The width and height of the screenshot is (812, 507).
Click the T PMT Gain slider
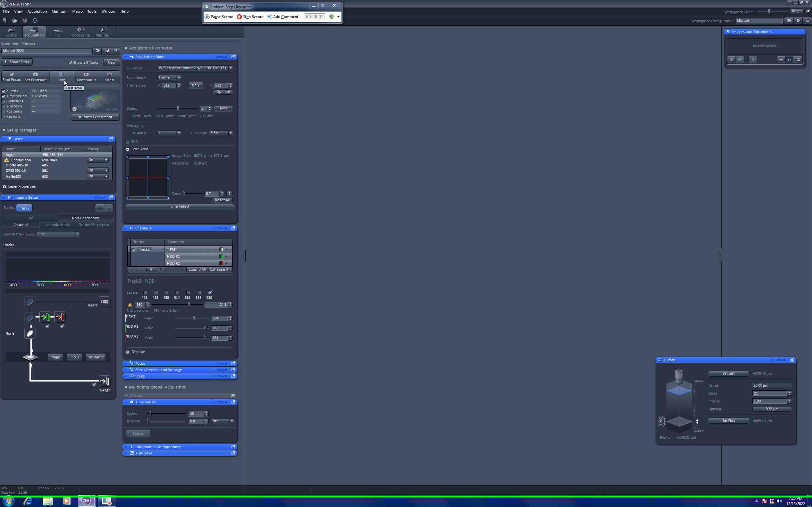194,318
